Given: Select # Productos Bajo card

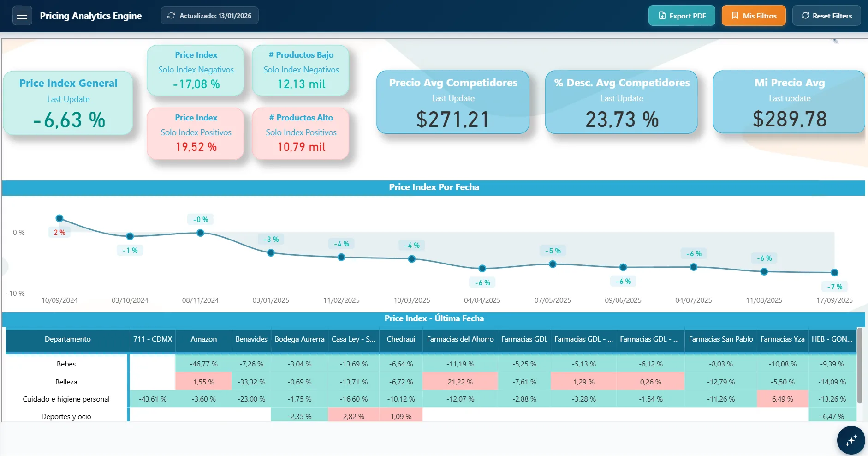Looking at the screenshot, I should pos(301,70).
